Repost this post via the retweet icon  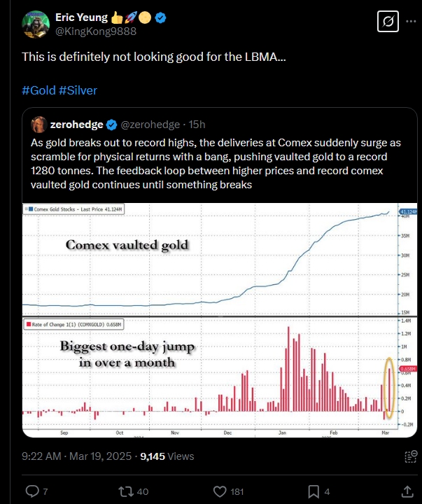coord(126,491)
